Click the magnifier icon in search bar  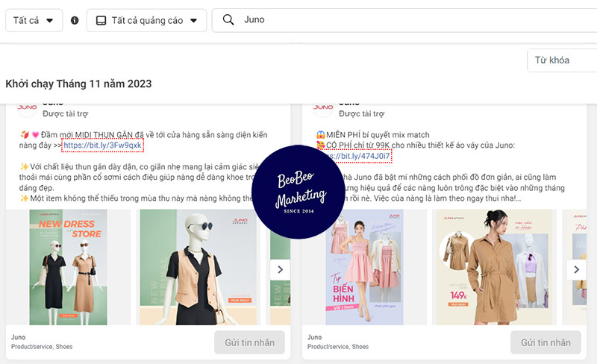228,20
